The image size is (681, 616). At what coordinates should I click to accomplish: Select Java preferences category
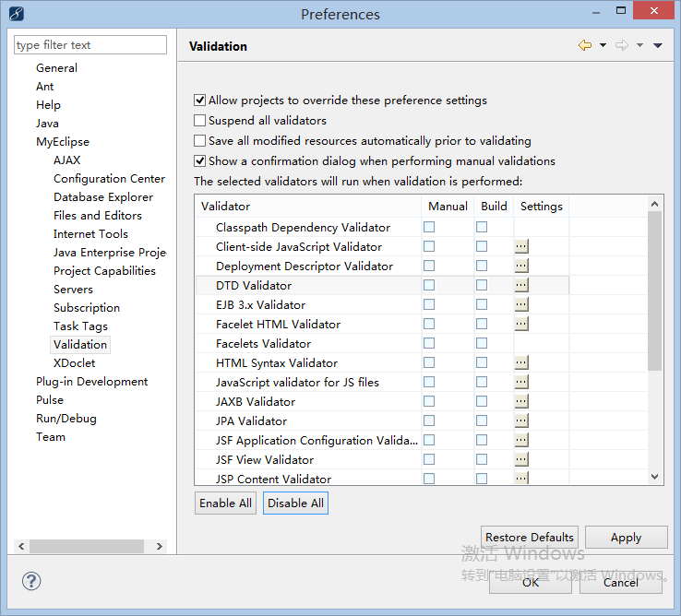coord(47,124)
